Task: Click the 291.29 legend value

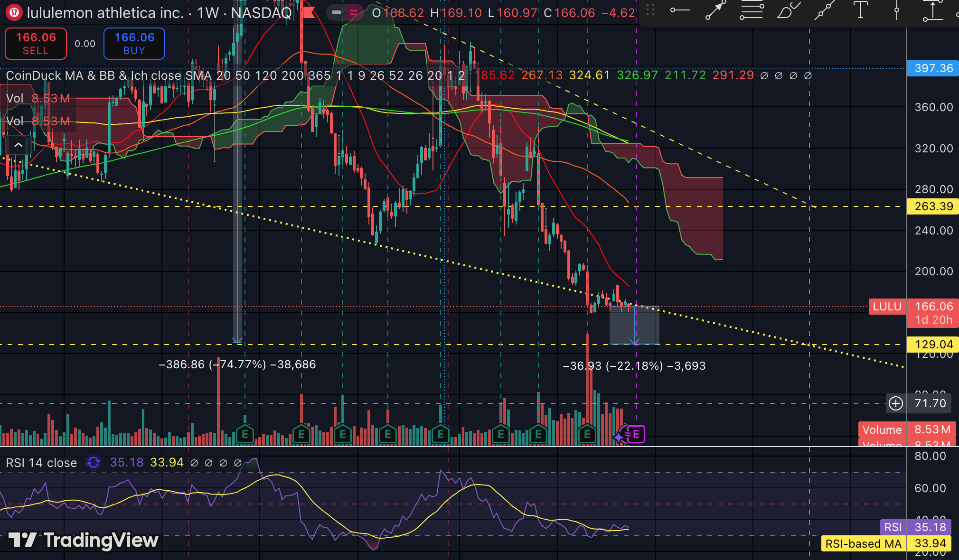Action: click(733, 75)
